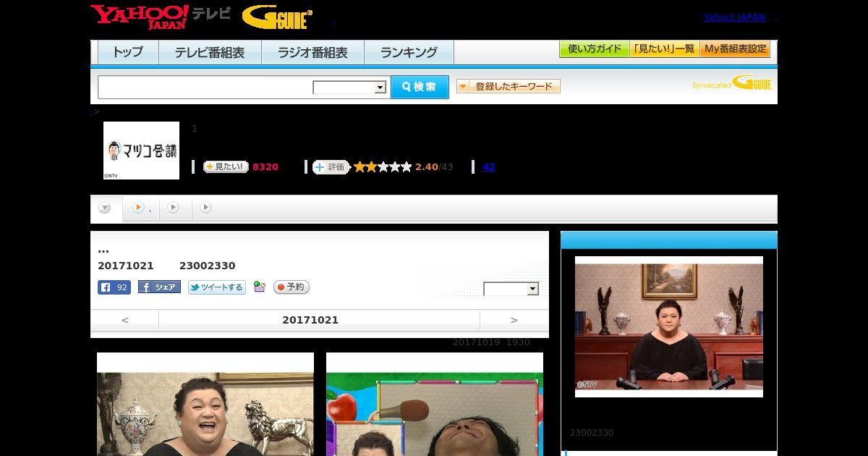Open the トップ menu tab
Image resolution: width=868 pixels, height=456 pixels.
click(128, 53)
